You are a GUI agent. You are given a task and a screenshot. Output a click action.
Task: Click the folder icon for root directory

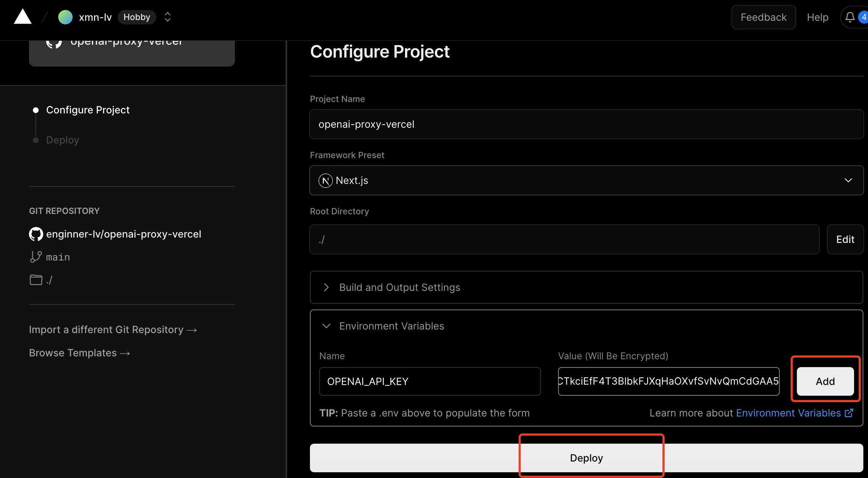click(36, 280)
